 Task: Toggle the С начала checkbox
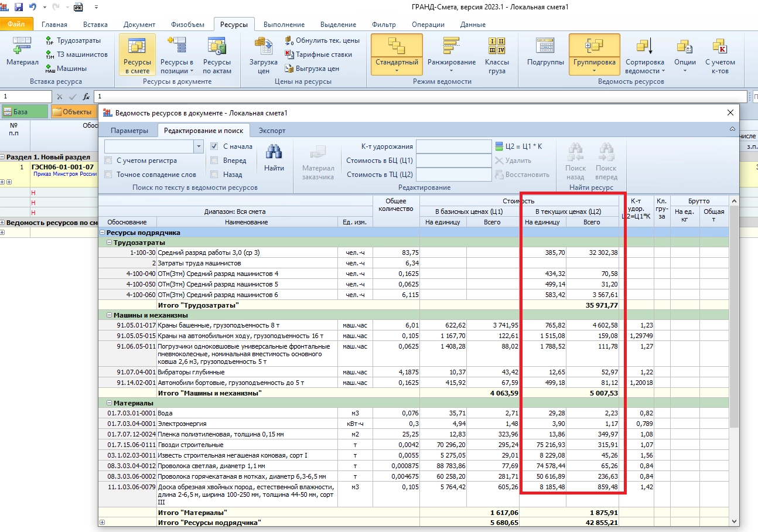coord(214,146)
